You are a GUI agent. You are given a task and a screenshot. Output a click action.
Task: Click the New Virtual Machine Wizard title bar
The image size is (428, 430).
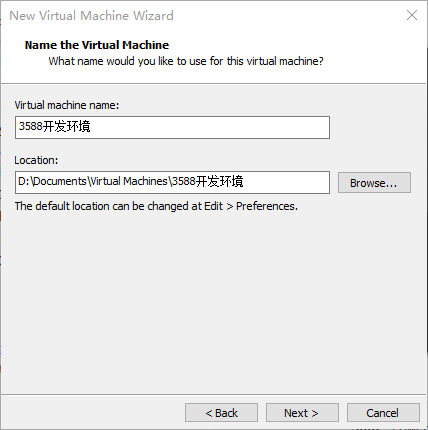[200, 15]
